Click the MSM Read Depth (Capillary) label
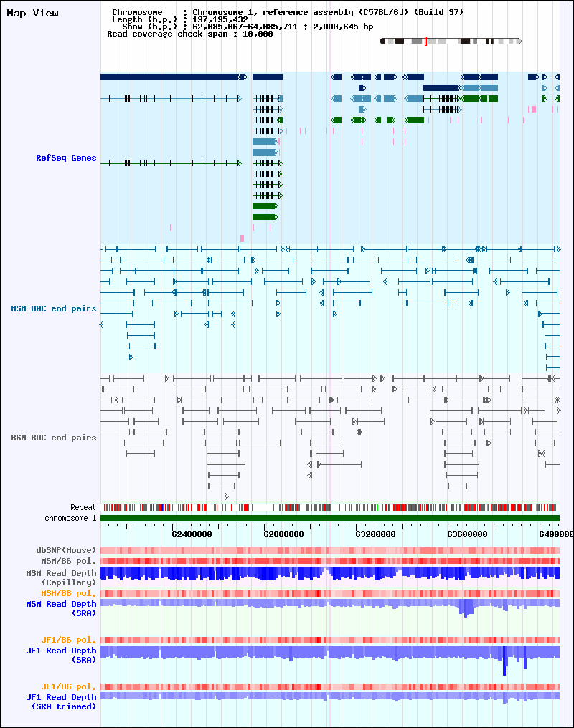 (61, 577)
